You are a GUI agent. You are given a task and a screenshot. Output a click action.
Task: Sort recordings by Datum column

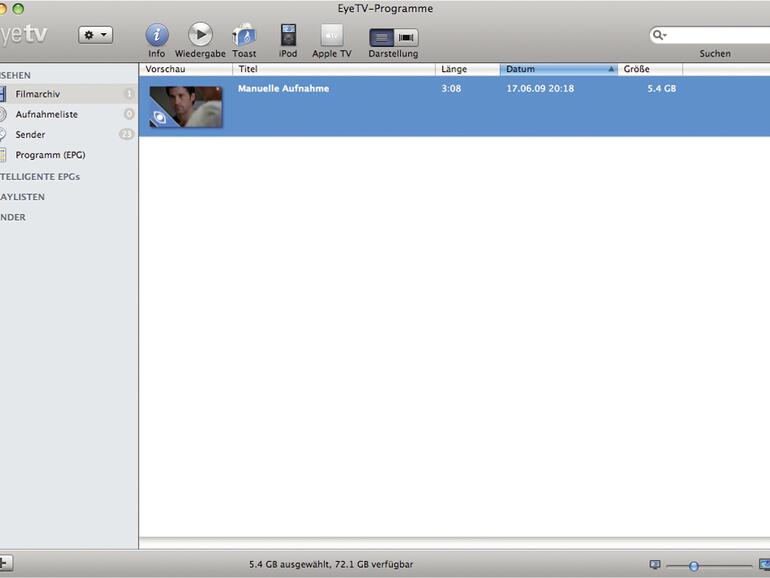[559, 69]
